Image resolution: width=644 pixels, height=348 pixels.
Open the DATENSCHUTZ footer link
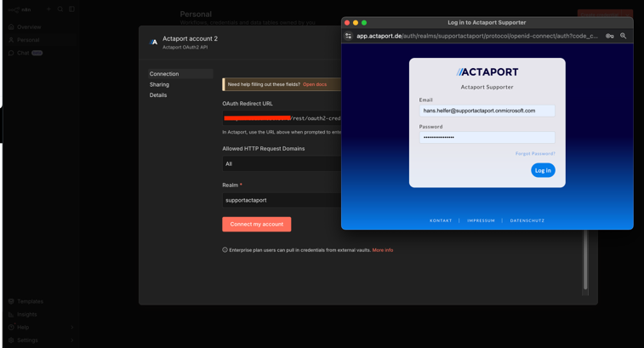[527, 220]
